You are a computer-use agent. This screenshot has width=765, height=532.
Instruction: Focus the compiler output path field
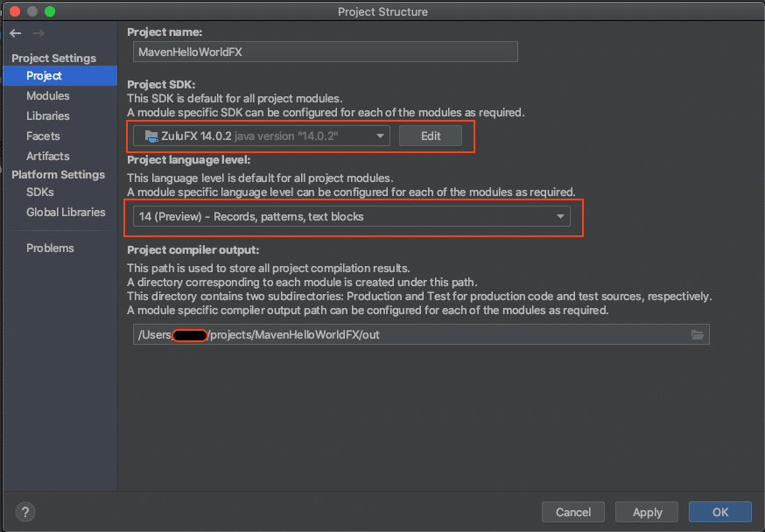(x=411, y=334)
